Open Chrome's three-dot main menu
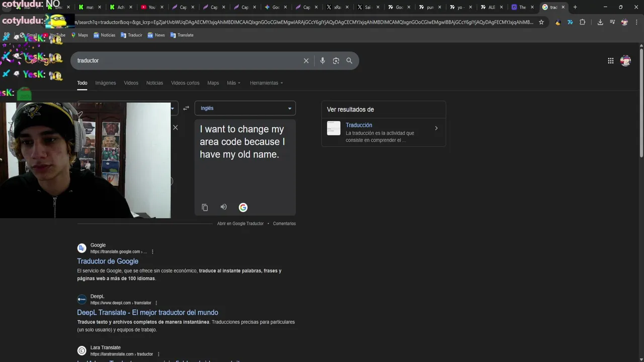This screenshot has height=362, width=644. point(636,22)
